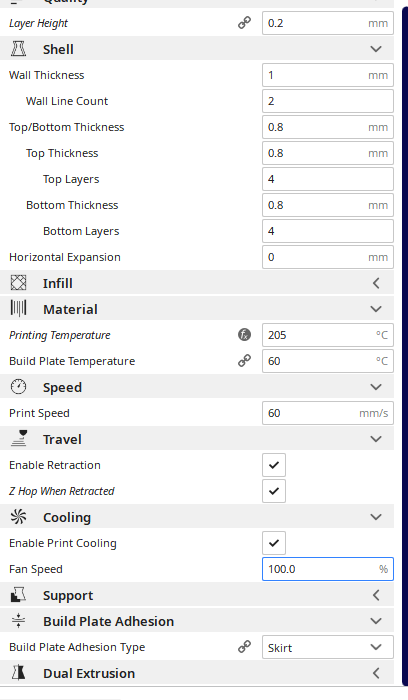Collapse the Shell section chevron
Viewport: 408px width, 700px height.
[376, 49]
